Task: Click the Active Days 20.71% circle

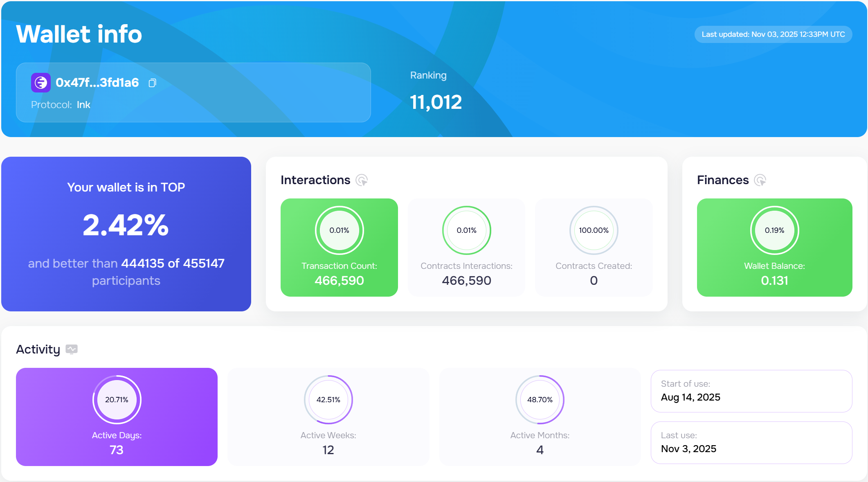Action: [117, 400]
